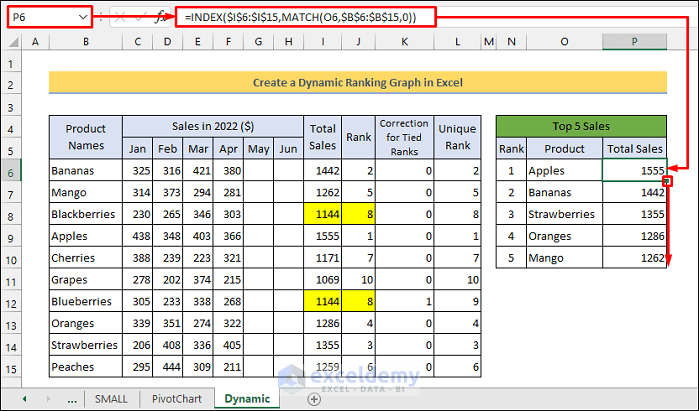This screenshot has height=411, width=699.
Task: Click 'Total Sales' header in main table
Action: point(323,137)
